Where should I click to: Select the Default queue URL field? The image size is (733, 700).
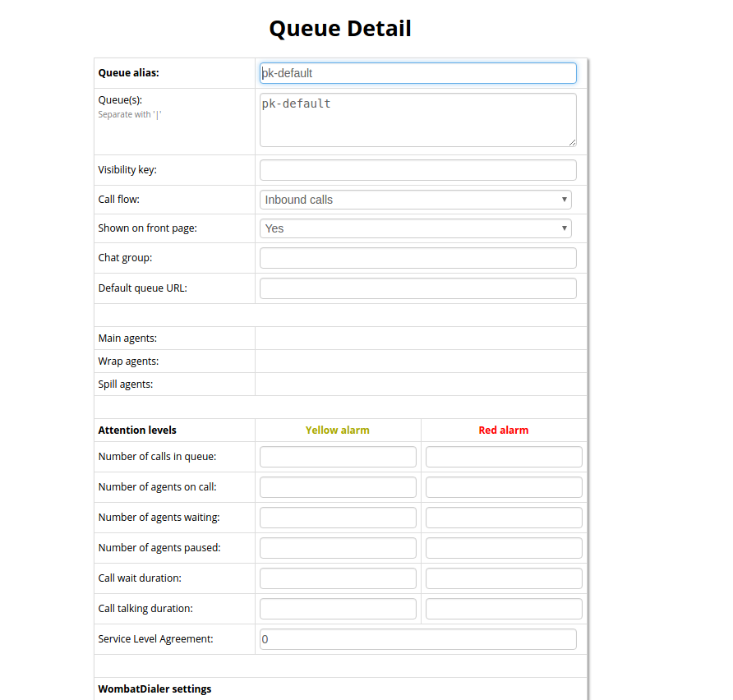click(x=417, y=288)
